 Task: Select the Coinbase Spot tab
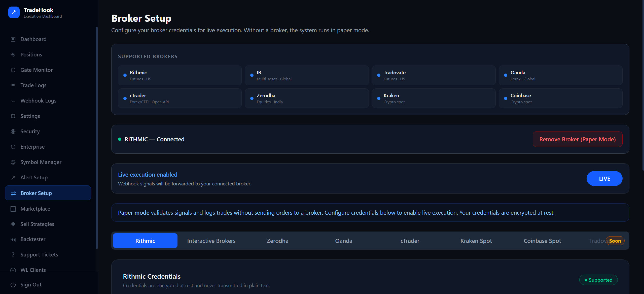pyautogui.click(x=542, y=241)
